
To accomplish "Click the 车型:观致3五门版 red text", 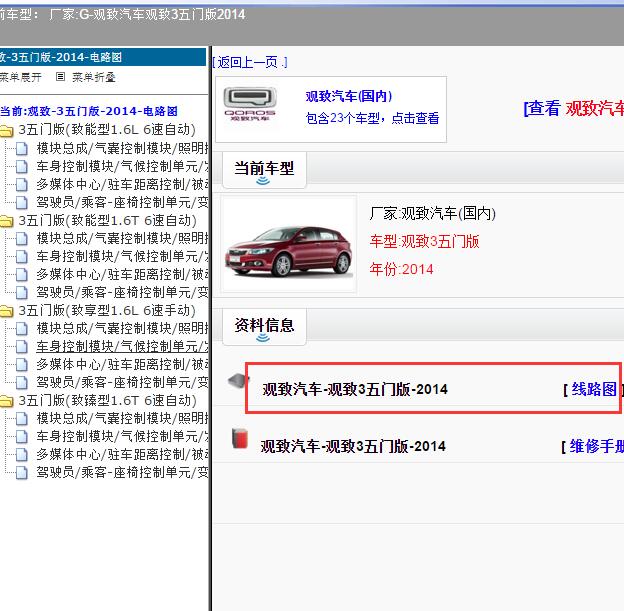I will [424, 242].
